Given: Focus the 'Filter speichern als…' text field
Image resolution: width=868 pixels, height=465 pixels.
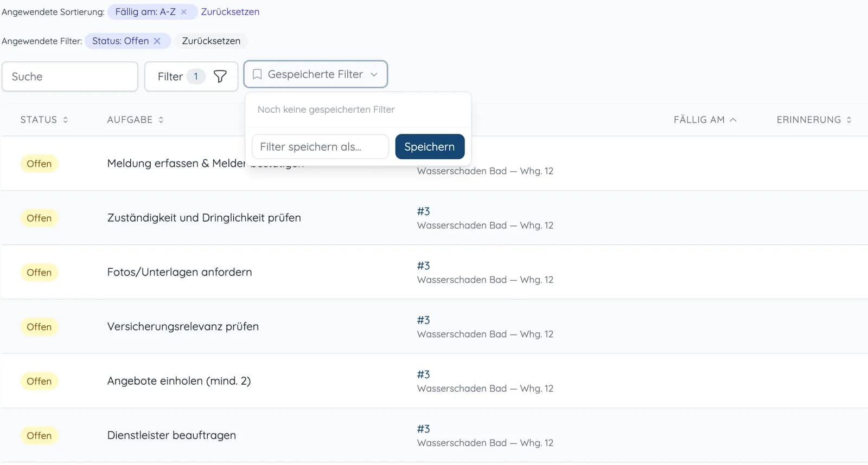Looking at the screenshot, I should pyautogui.click(x=320, y=147).
